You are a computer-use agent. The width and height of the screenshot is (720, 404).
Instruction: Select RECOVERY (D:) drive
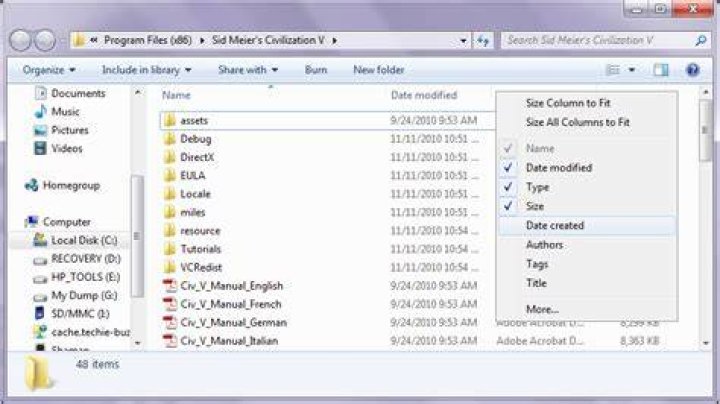(77, 258)
